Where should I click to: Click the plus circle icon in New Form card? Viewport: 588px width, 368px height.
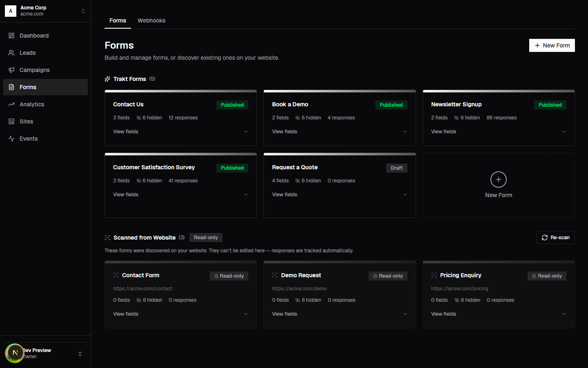(499, 180)
